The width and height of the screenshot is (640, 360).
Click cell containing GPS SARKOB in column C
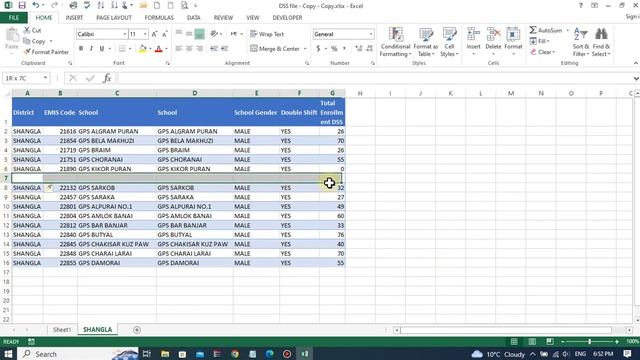coord(117,188)
